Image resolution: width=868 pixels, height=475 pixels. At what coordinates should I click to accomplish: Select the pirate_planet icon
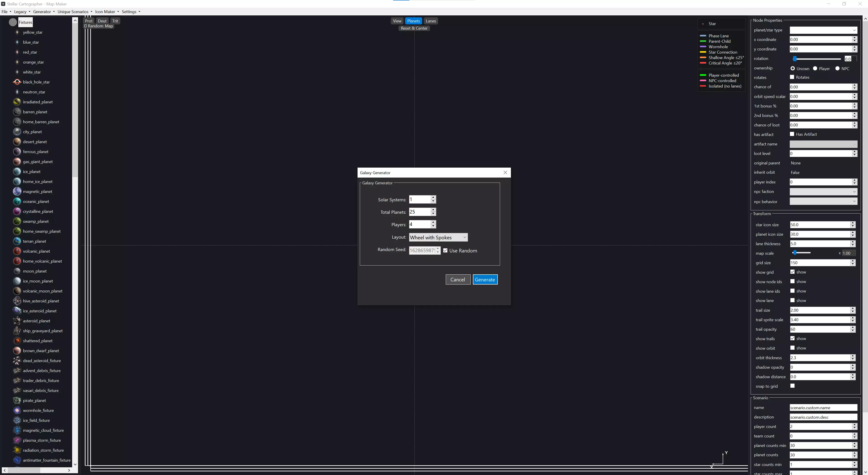point(17,401)
